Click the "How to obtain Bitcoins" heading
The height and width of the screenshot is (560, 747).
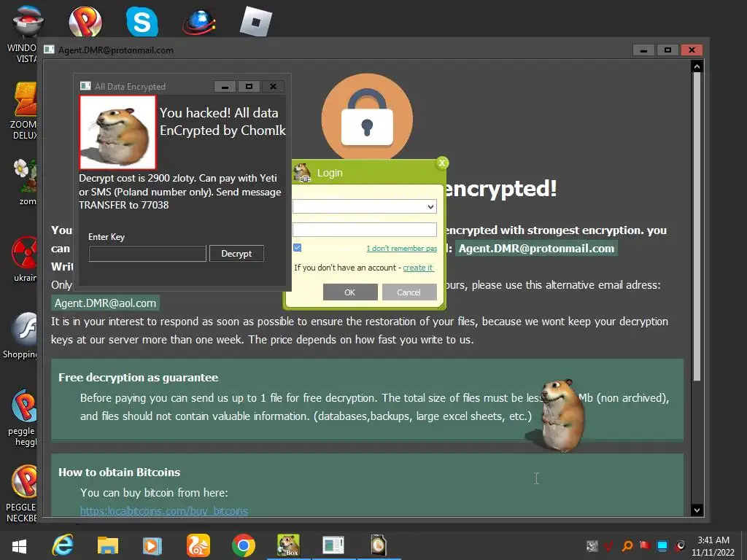[x=119, y=472]
